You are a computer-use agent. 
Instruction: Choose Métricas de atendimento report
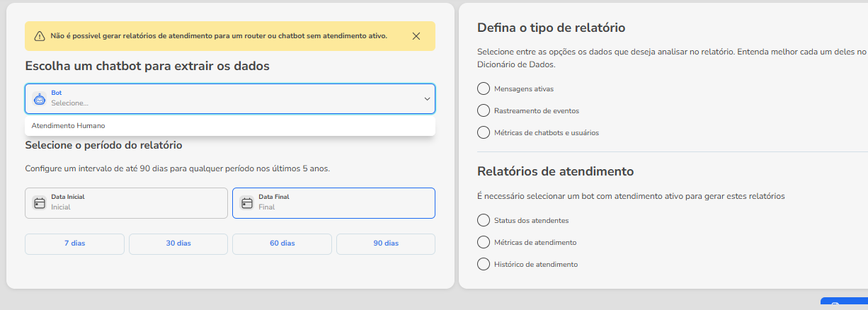click(484, 242)
